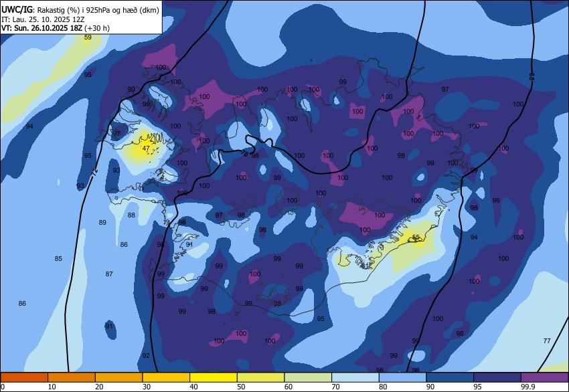Click the bright yellow 40–50 legend swatch
Screen dimensions: 569x392
click(x=214, y=377)
